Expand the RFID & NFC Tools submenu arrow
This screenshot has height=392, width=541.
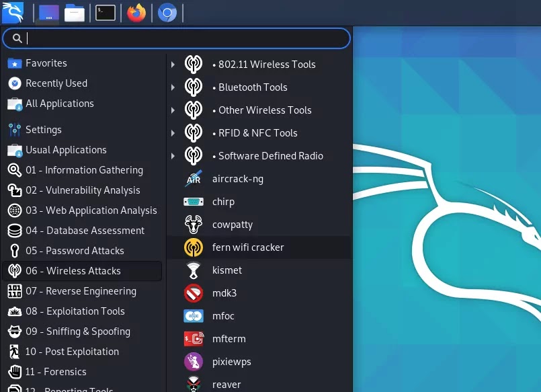[x=173, y=133]
